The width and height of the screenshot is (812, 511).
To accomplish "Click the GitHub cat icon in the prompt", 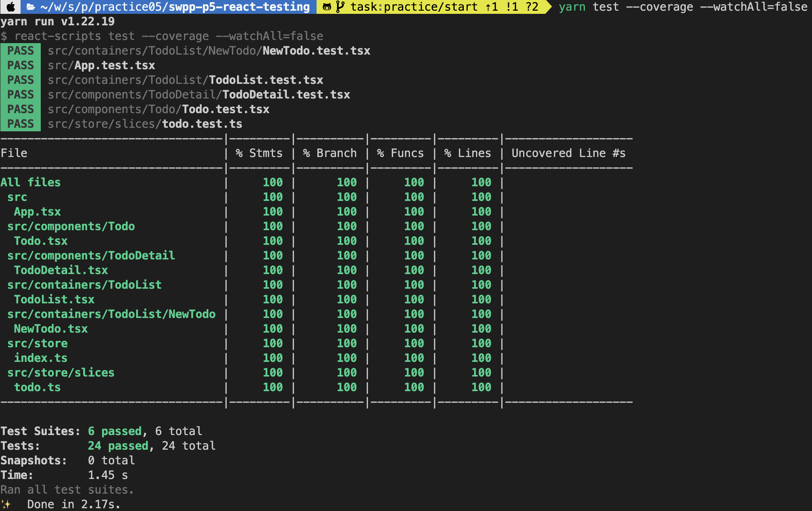I will tap(327, 7).
